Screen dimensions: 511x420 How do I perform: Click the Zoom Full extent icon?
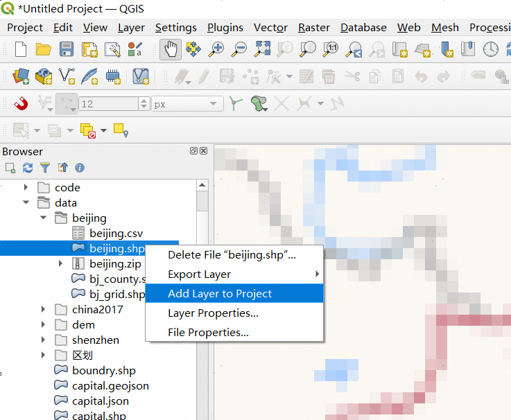262,49
